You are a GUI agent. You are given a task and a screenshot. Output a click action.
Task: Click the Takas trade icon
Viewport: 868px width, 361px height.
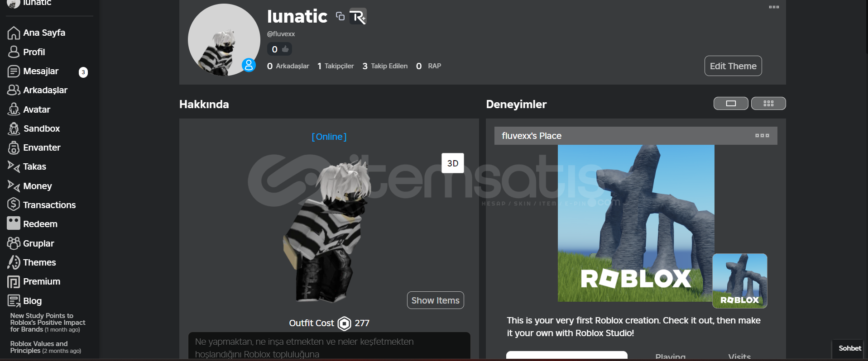(14, 166)
